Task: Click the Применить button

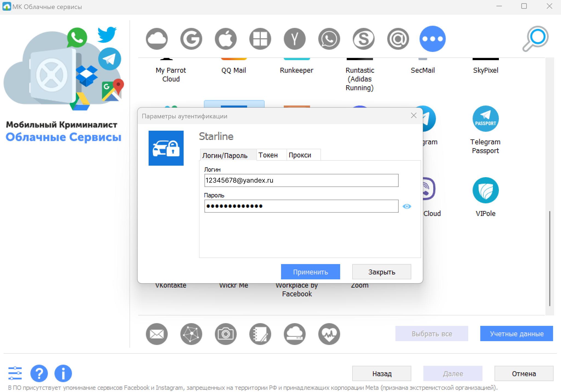Action: pyautogui.click(x=311, y=272)
